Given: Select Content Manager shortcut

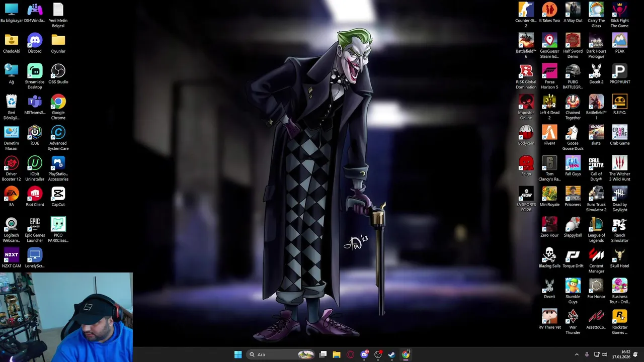Looking at the screenshot, I should 596,261.
